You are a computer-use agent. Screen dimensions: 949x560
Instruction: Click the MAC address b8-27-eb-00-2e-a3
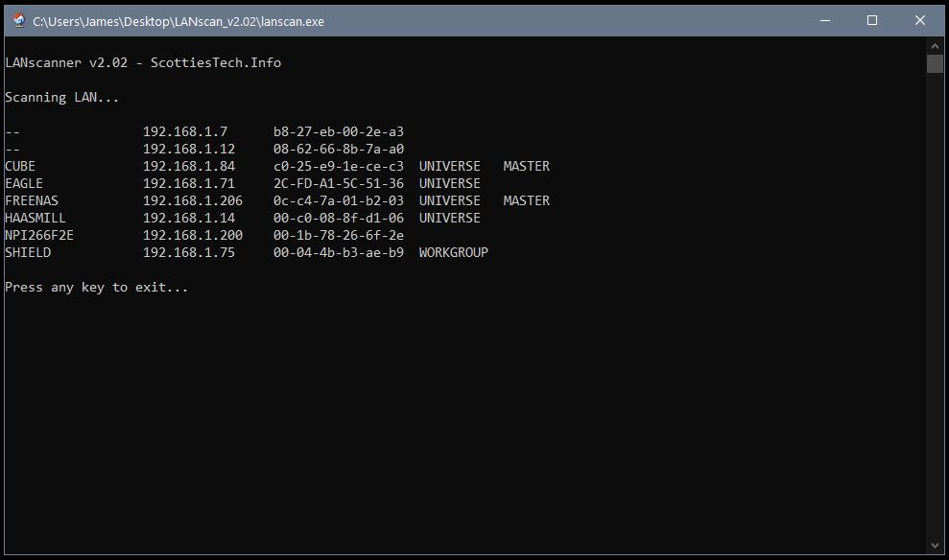point(339,131)
